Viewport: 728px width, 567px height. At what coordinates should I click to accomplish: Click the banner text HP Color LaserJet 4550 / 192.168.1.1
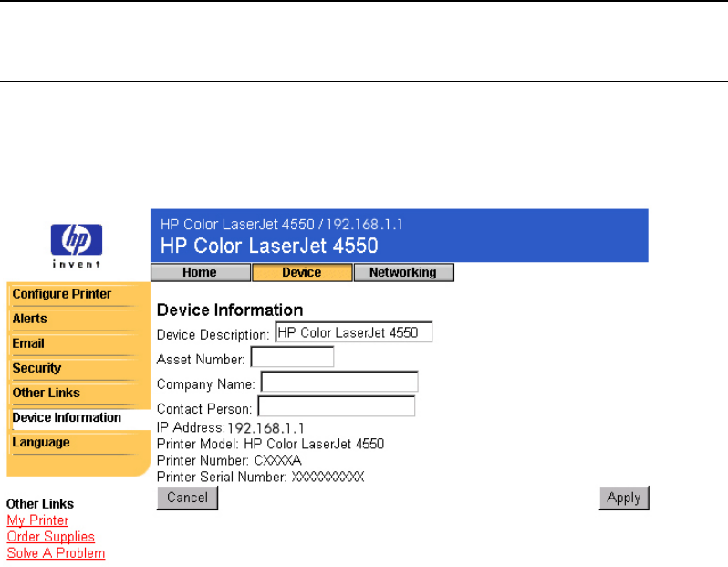click(x=281, y=225)
